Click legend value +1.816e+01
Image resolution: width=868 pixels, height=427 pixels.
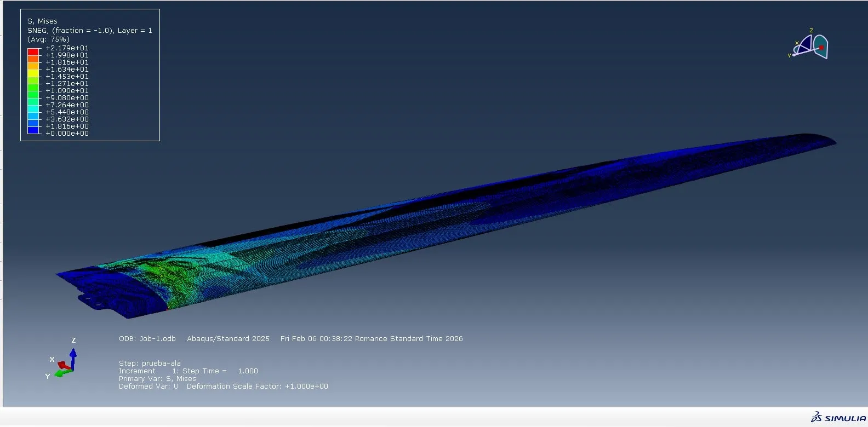67,62
